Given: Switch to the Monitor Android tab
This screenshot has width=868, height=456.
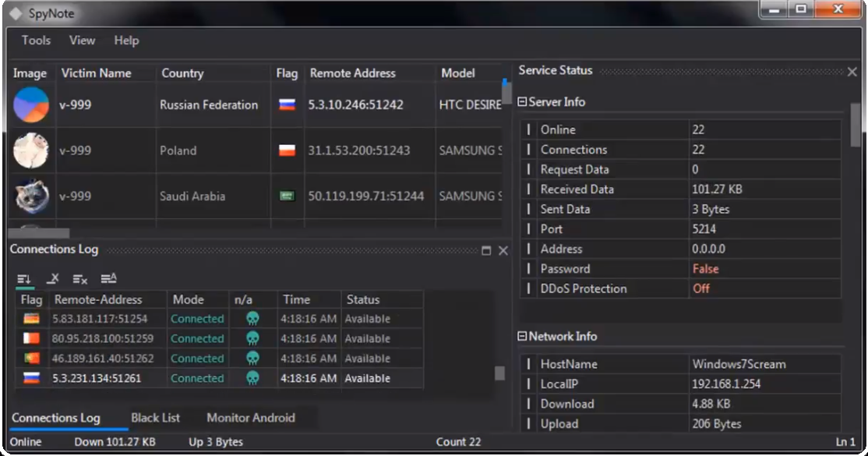Looking at the screenshot, I should pyautogui.click(x=249, y=418).
